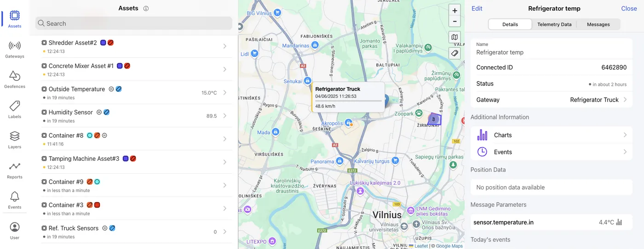Click the label tag icon on map
This screenshot has height=249, width=644.
click(x=455, y=53)
